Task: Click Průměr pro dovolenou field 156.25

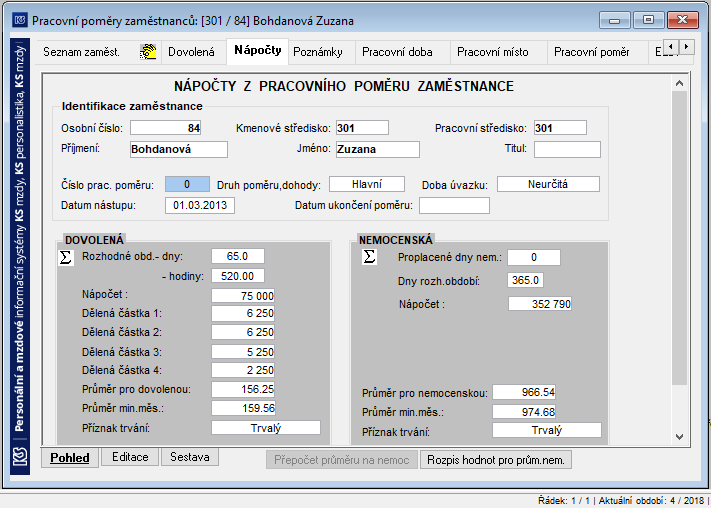Action: (243, 389)
